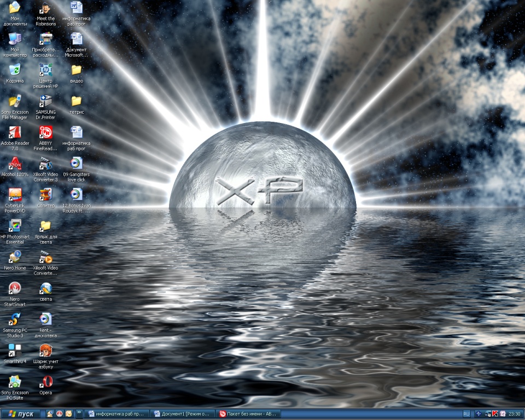Click the blue diamond tray icon
The height and width of the screenshot is (420, 525).
coord(479,414)
